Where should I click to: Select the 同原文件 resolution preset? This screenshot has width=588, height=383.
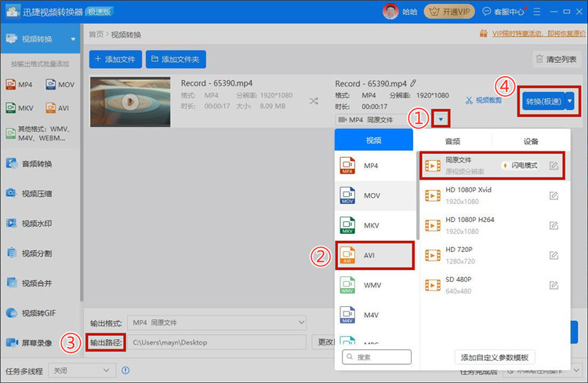(x=492, y=166)
